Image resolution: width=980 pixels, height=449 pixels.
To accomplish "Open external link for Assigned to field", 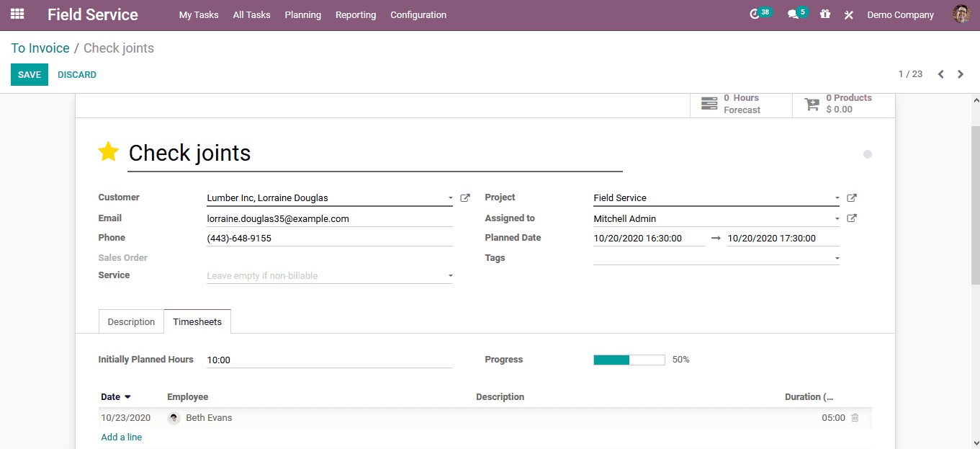I will pyautogui.click(x=852, y=218).
